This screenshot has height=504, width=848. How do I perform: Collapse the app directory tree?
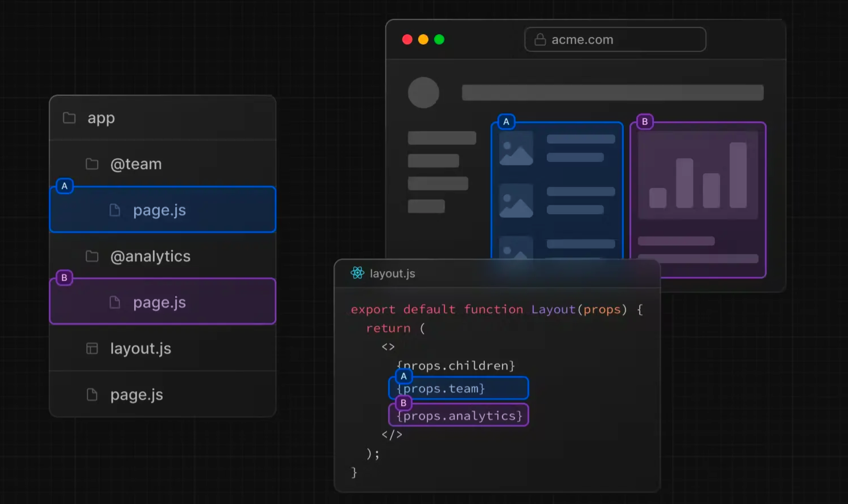tap(69, 117)
